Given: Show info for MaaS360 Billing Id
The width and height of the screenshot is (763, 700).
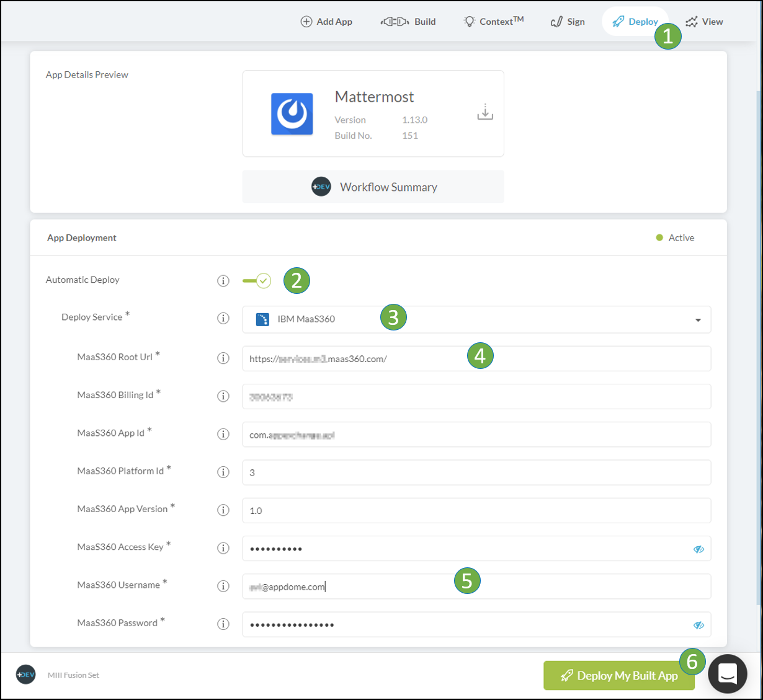Looking at the screenshot, I should pyautogui.click(x=223, y=396).
